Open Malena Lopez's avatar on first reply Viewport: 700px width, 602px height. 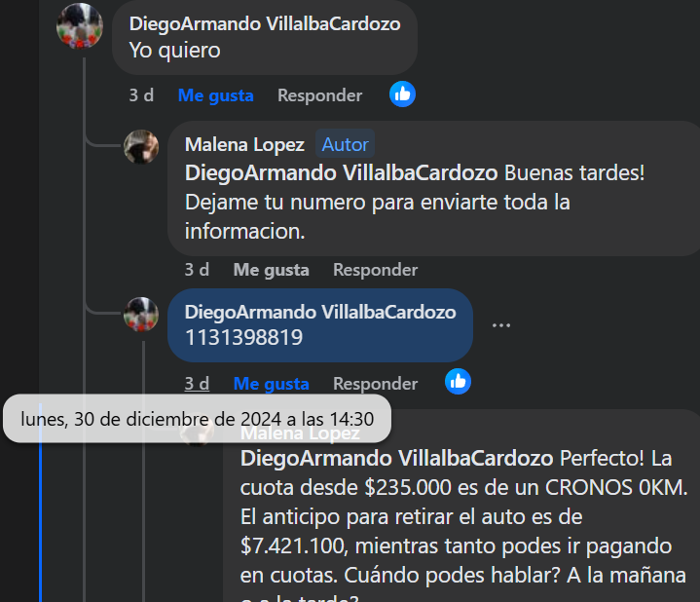[141, 147]
